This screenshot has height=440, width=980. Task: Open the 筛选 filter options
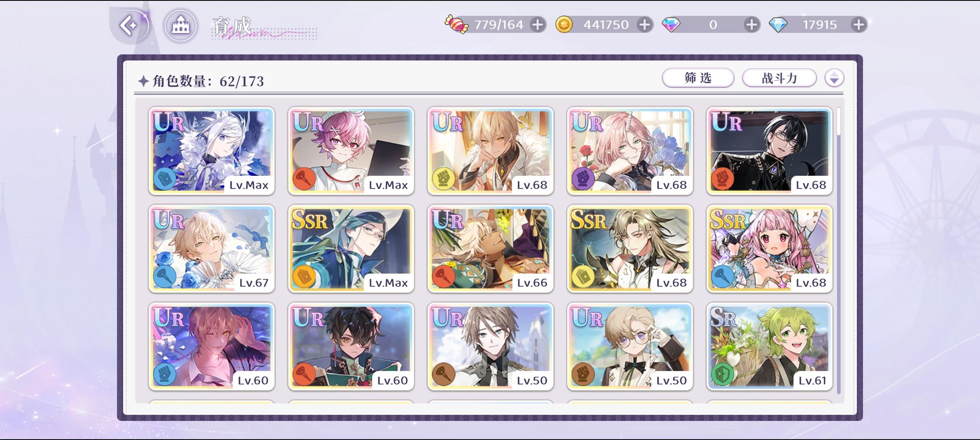698,78
